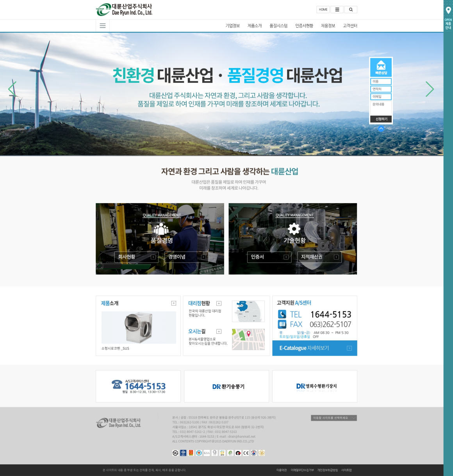The height and width of the screenshot is (476, 453).
Task: Collapse quick consultation form with up chevron
Action: [381, 129]
